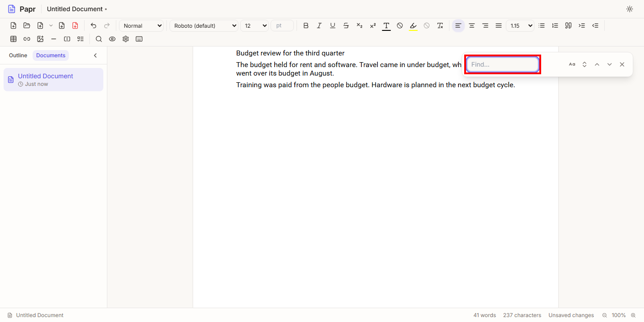This screenshot has width=644, height=322.
Task: Toggle the eye preview mode icon
Action: (x=112, y=39)
